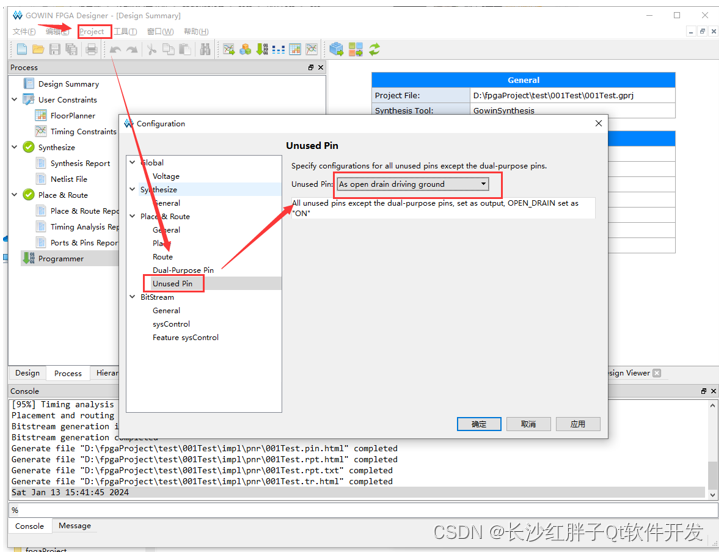Select sysControl under BitStream

tap(171, 324)
